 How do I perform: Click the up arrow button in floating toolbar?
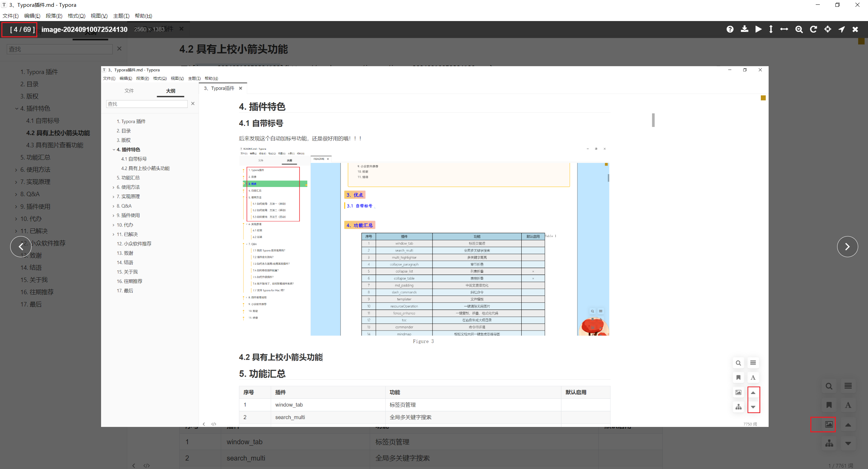(x=848, y=425)
